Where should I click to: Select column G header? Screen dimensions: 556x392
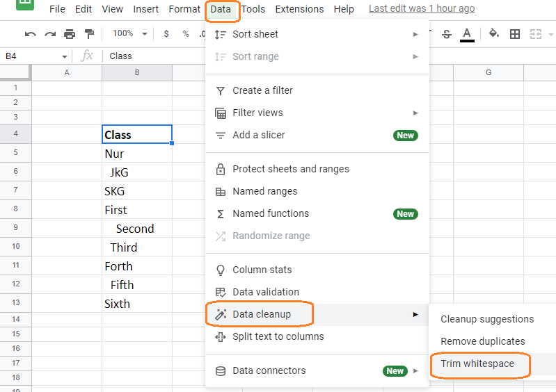tap(489, 72)
